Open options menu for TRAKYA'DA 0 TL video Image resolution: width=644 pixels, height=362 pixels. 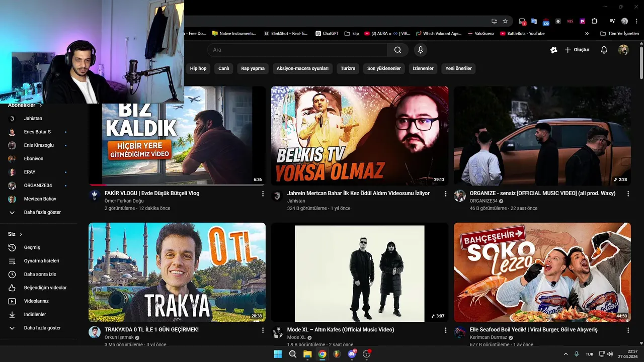coord(263,330)
